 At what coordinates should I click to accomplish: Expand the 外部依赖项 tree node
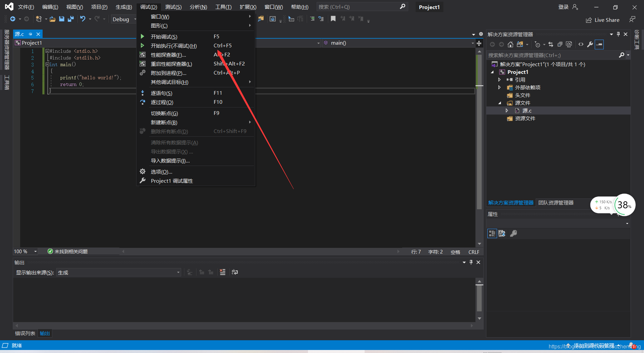pyautogui.click(x=499, y=87)
